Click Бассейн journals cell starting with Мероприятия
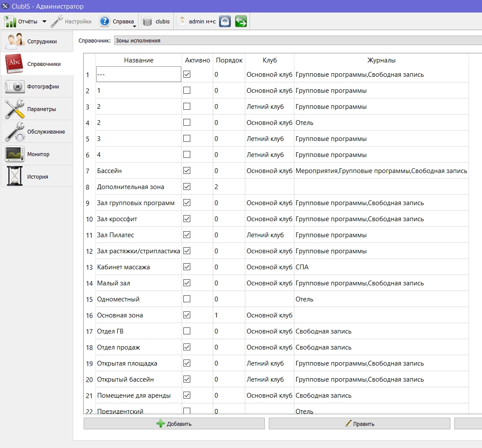The height and width of the screenshot is (448, 482). 381,170
